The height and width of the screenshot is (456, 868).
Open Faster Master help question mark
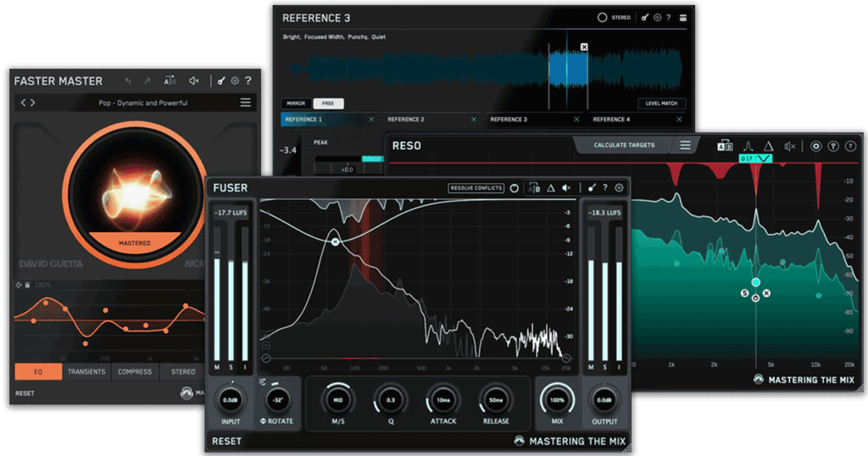248,81
